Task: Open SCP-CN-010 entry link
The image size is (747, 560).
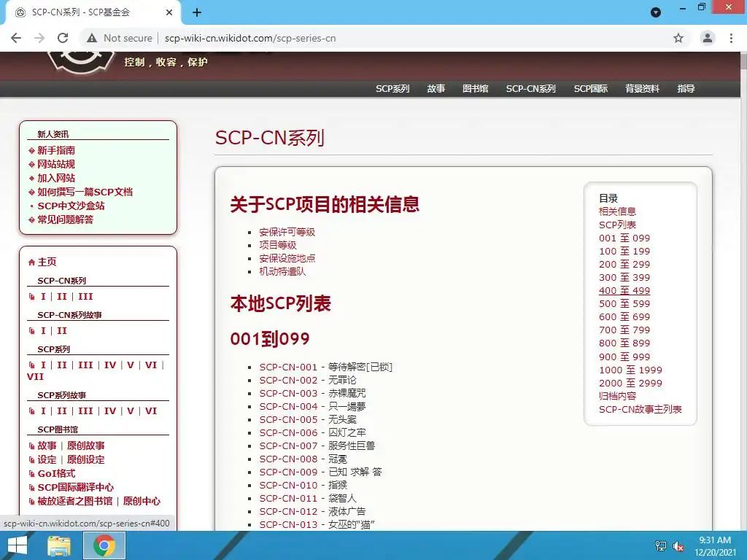Action: tap(288, 485)
